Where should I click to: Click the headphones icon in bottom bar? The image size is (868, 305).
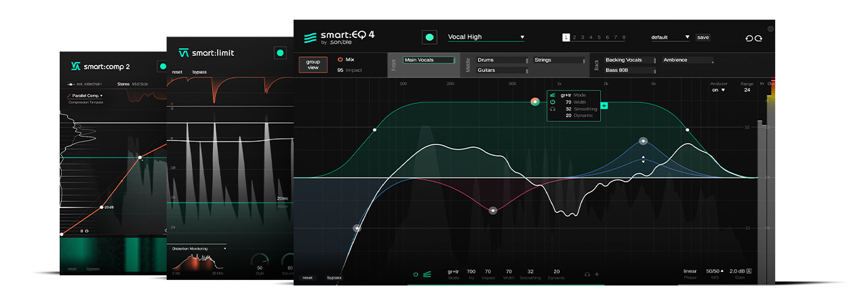(587, 274)
